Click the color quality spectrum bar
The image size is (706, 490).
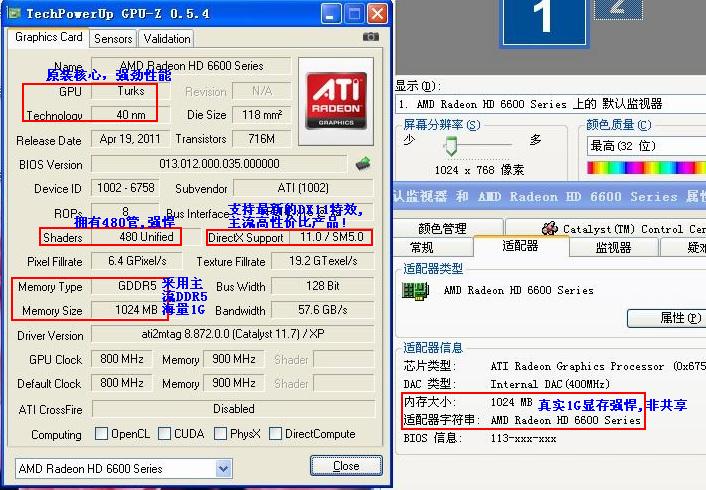pyautogui.click(x=646, y=168)
